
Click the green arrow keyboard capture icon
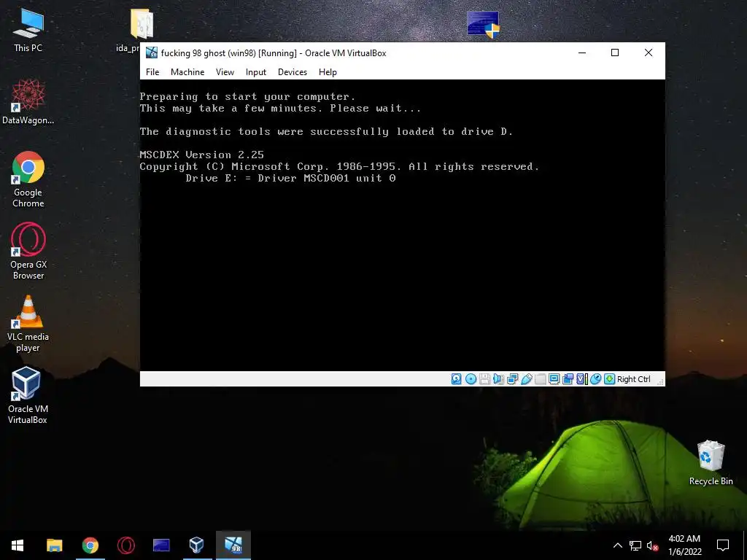[609, 379]
